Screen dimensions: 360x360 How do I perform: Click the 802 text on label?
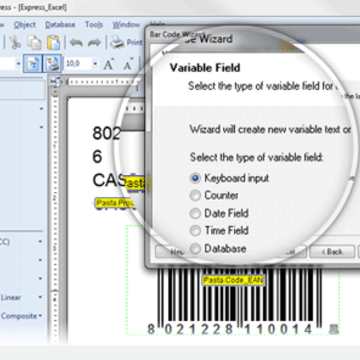[107, 134]
